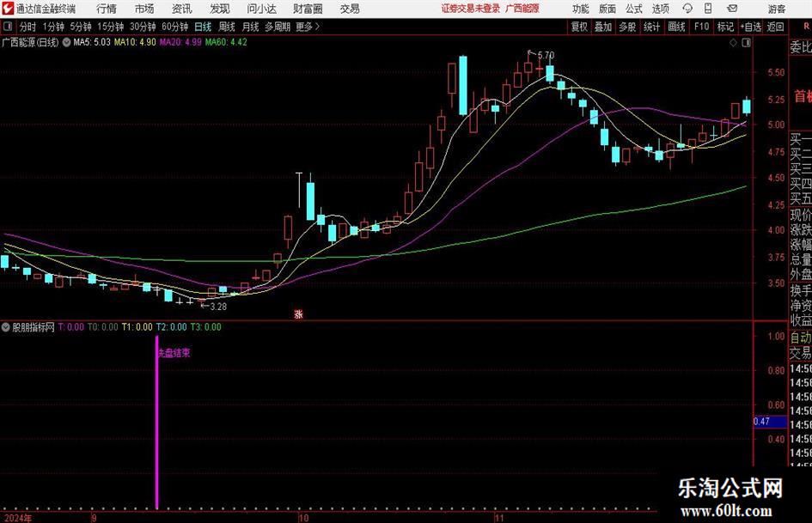
Task: Click the 返回 back button
Action: [775, 27]
